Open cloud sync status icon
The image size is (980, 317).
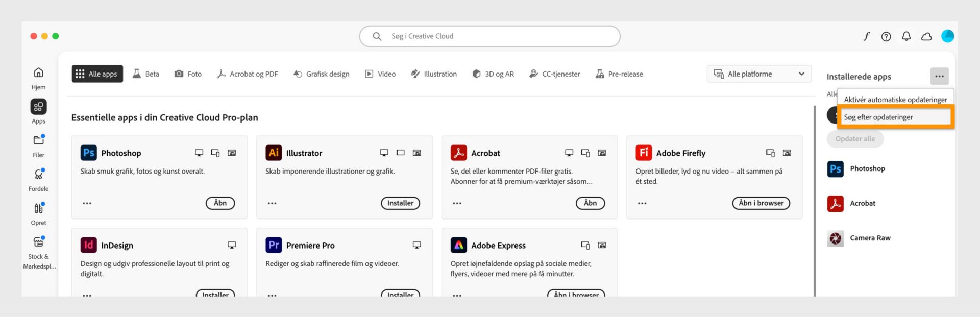point(926,36)
